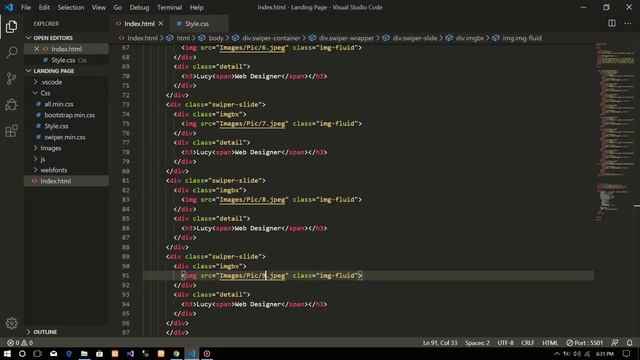Open the Manage gear at sidebar bottom
This screenshot has width=640, height=360.
[x=11, y=323]
